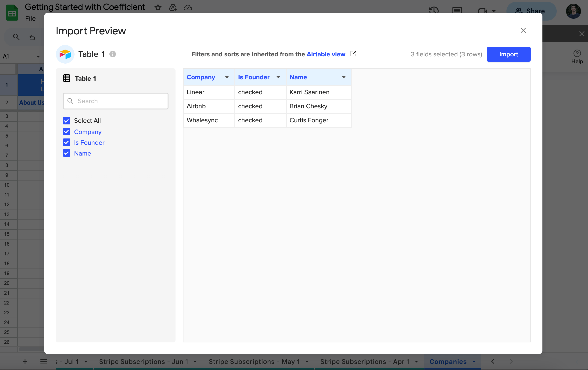Open the all sheets list icon

pos(44,361)
